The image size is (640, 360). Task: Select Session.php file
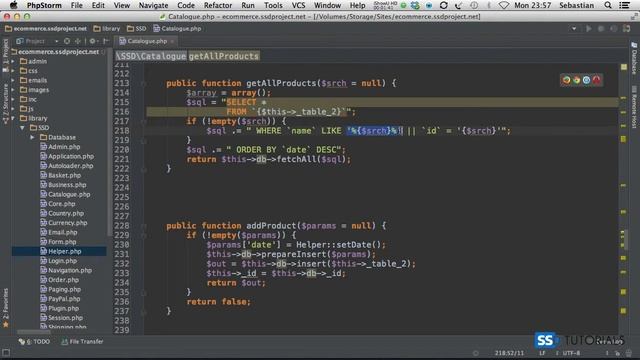(x=62, y=318)
